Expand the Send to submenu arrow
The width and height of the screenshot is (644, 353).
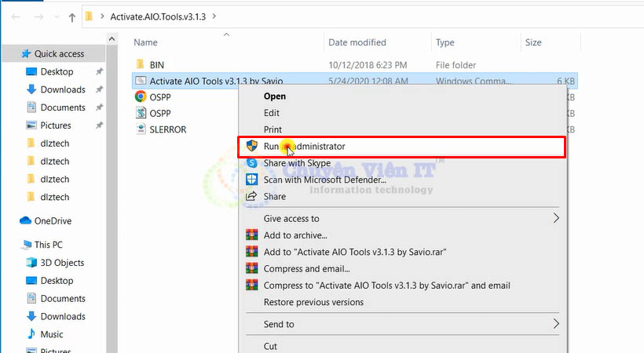[x=556, y=324]
